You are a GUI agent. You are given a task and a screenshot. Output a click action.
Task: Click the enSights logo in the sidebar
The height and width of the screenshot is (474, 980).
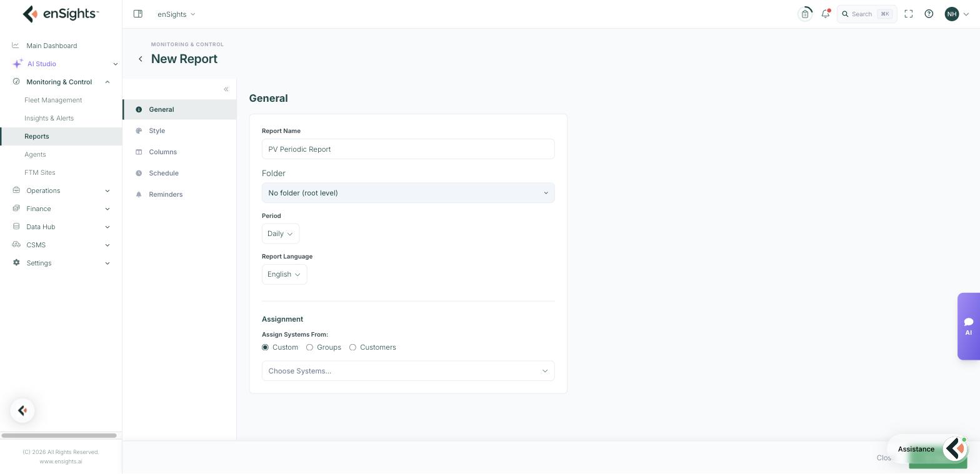click(61, 14)
